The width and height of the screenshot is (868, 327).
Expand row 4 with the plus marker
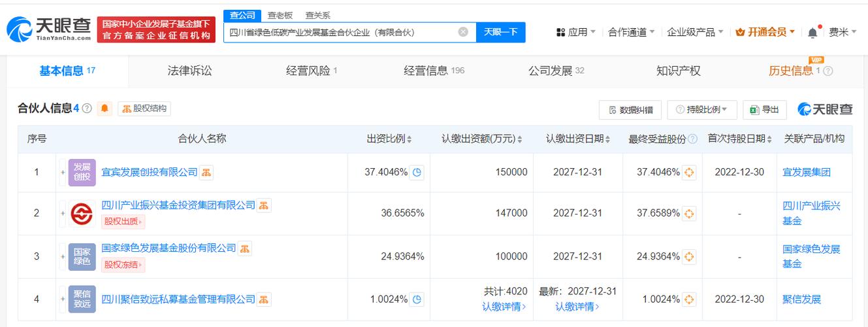63,300
